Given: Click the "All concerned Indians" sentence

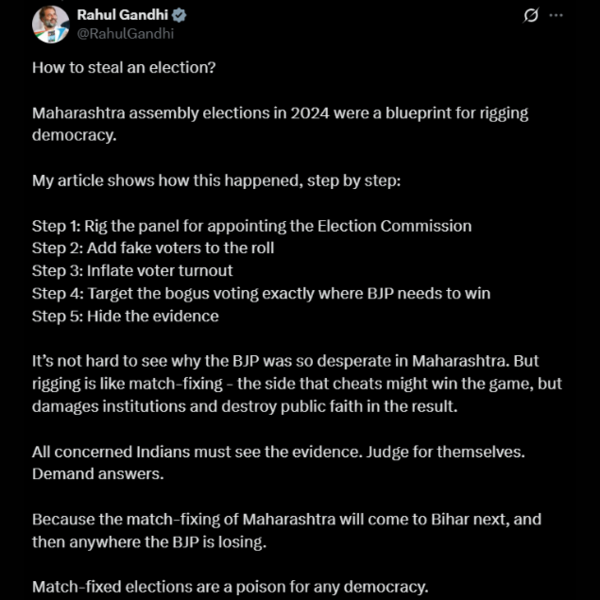Looking at the screenshot, I should 279,452.
